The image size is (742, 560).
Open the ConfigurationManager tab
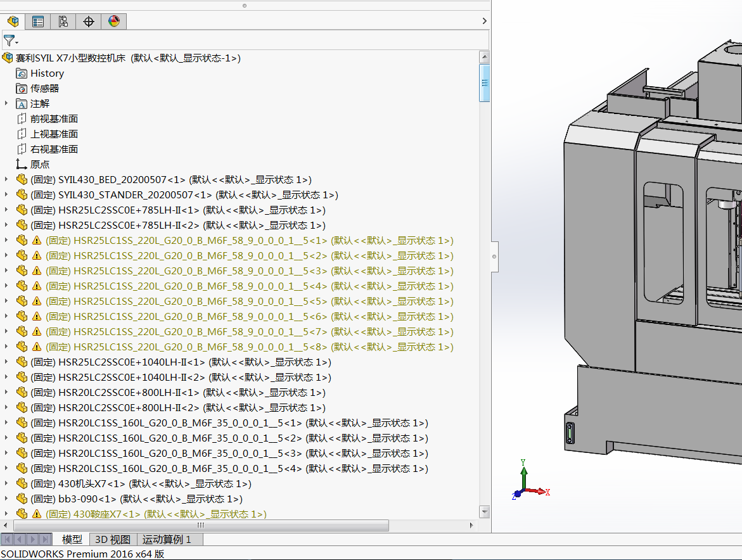coord(63,22)
